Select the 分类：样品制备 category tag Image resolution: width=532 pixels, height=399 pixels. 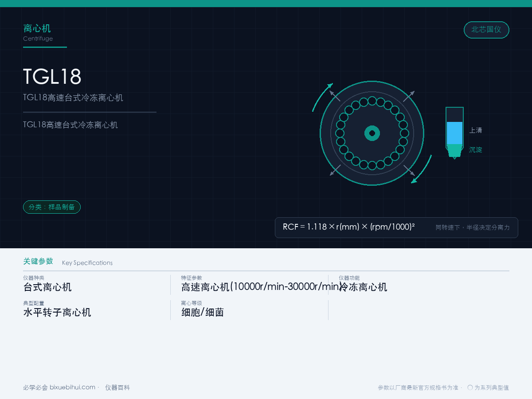(x=52, y=207)
